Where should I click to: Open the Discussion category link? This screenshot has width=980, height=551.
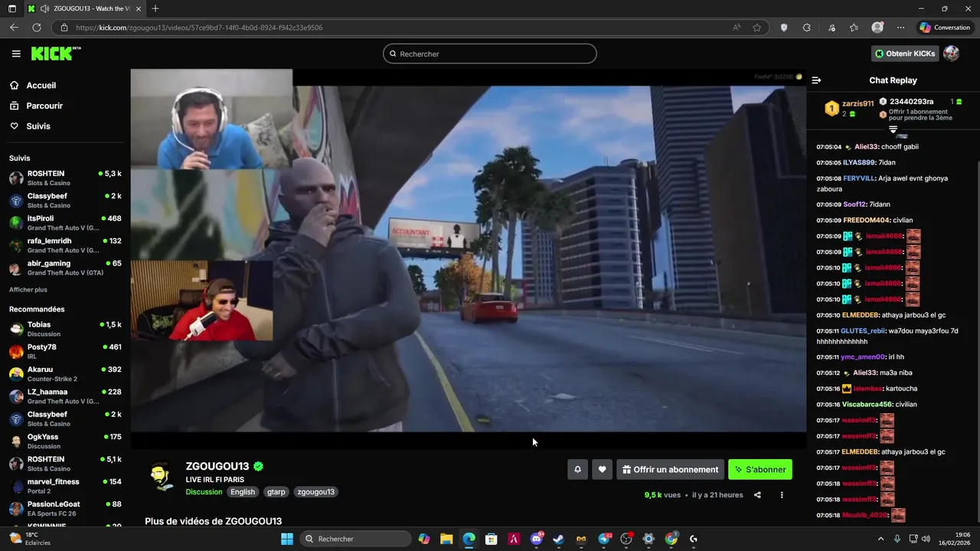204,492
